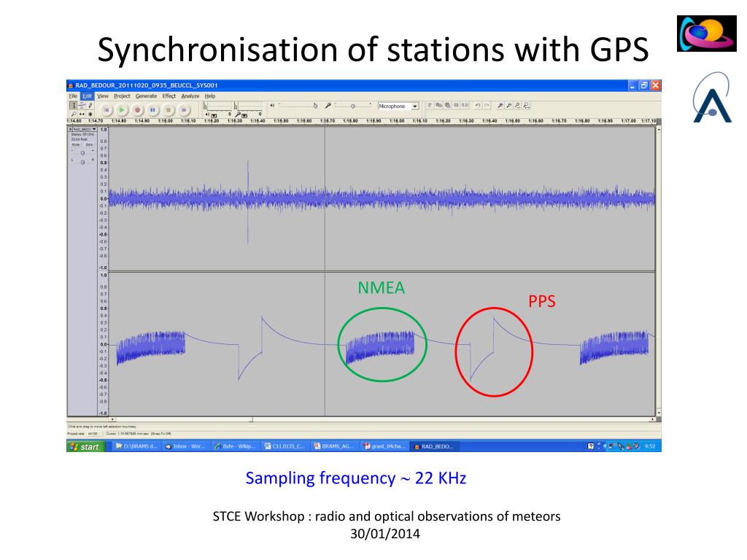The width and height of the screenshot is (747, 560).
Task: Click the Trim outside selection icon
Action: point(457,105)
